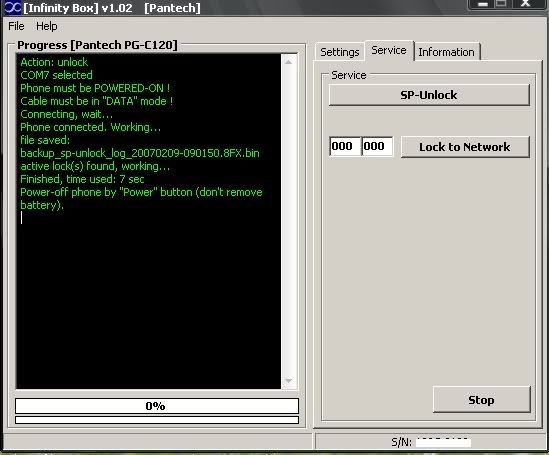
Task: Click the log scrollbar down arrow
Action: 289,380
